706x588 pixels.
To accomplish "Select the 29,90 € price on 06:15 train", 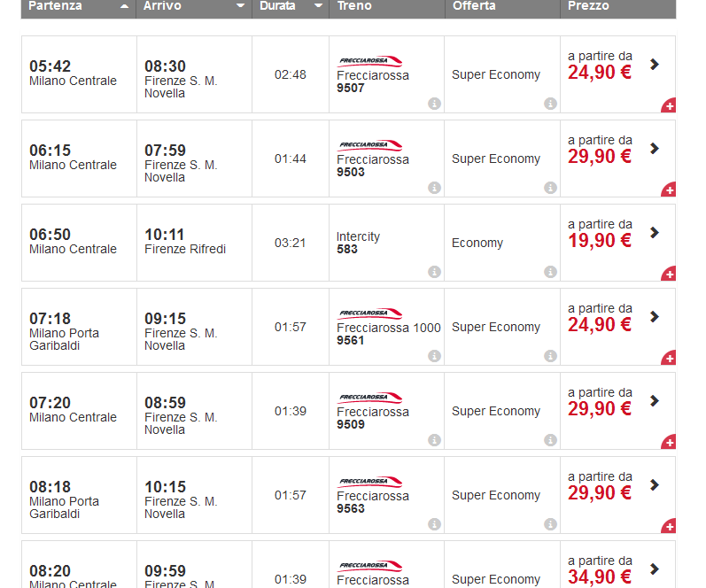I will (600, 157).
